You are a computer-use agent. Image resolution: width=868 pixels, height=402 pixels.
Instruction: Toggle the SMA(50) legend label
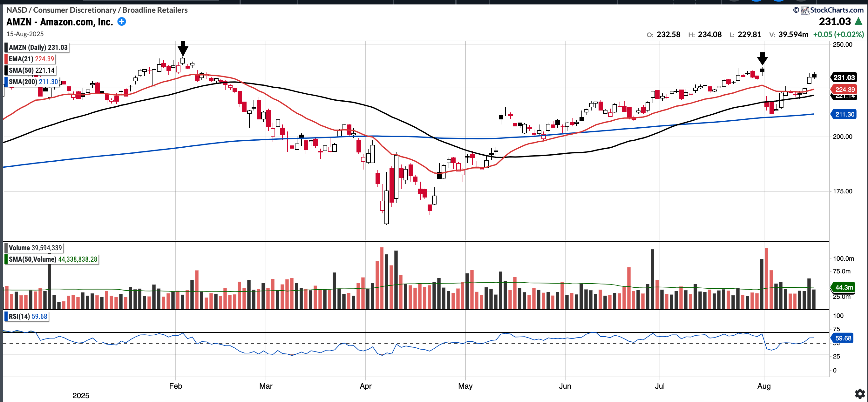point(31,70)
